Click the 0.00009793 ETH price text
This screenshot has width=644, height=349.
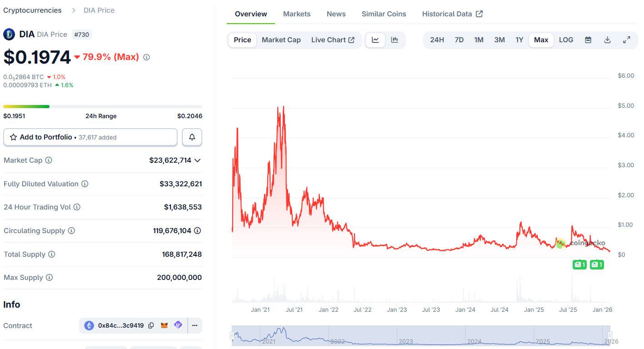pos(27,85)
